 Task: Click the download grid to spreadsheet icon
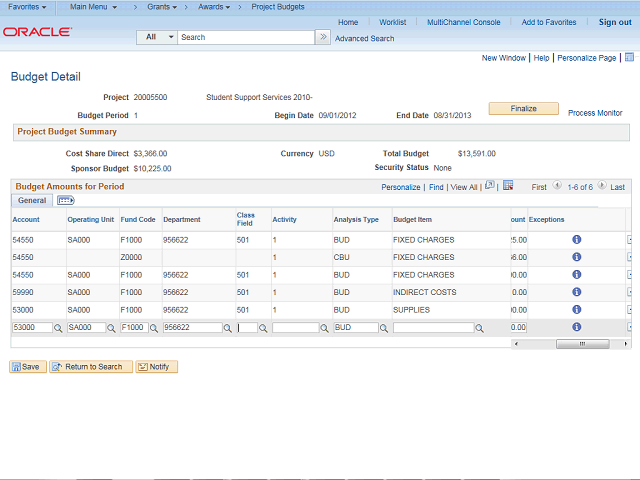coord(508,186)
